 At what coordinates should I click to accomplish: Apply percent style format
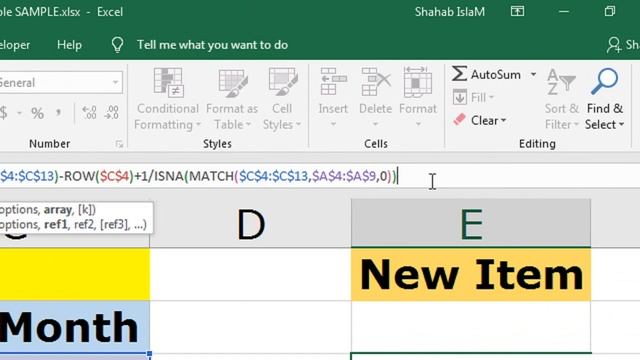pos(37,113)
